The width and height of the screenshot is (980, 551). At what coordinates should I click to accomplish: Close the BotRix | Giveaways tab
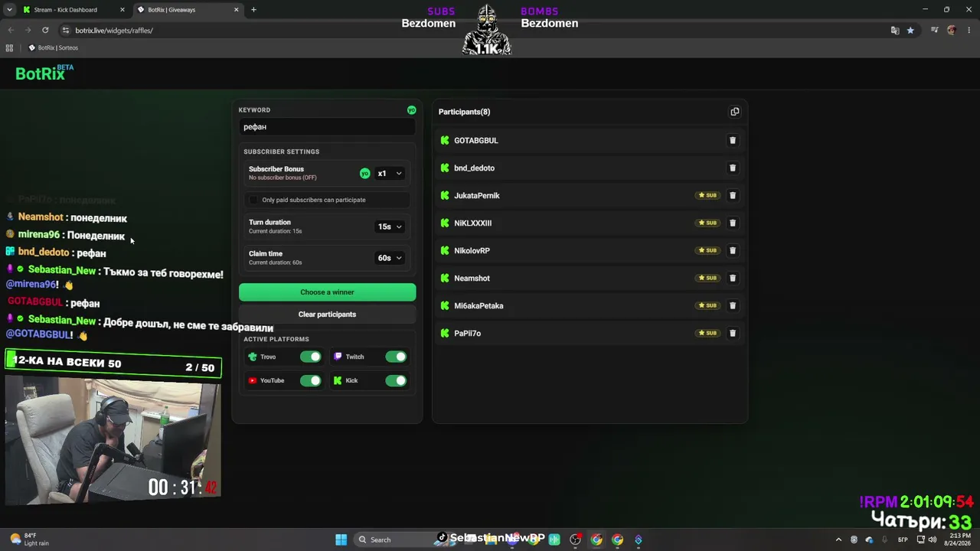pos(237,10)
